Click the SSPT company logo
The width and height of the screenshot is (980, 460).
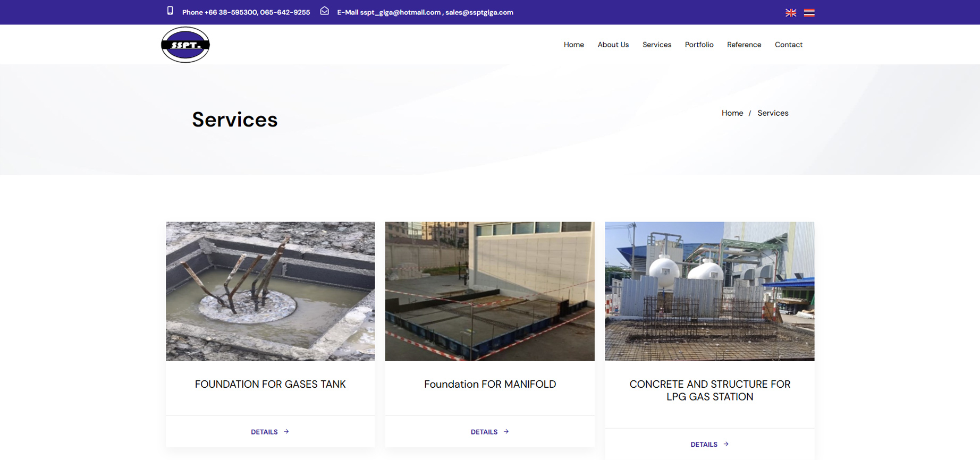click(185, 45)
